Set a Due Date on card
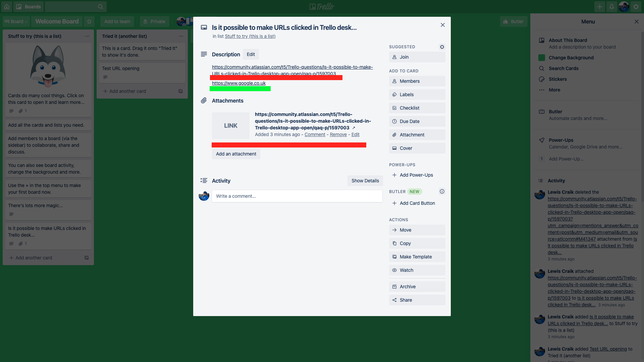Viewport: 644px width, 362px height. [417, 121]
